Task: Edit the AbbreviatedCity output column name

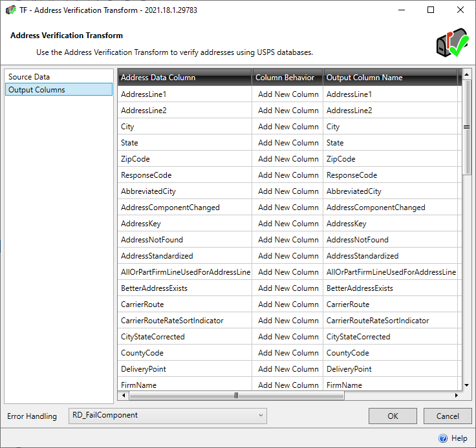Action: [x=391, y=191]
